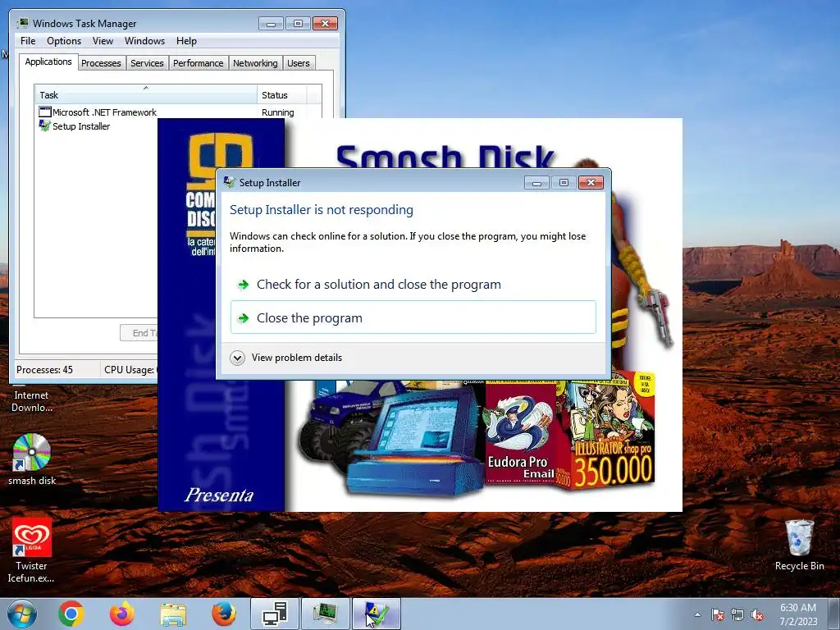Activate Setup Installer taskbar button
840x630 pixels.
coord(376,614)
